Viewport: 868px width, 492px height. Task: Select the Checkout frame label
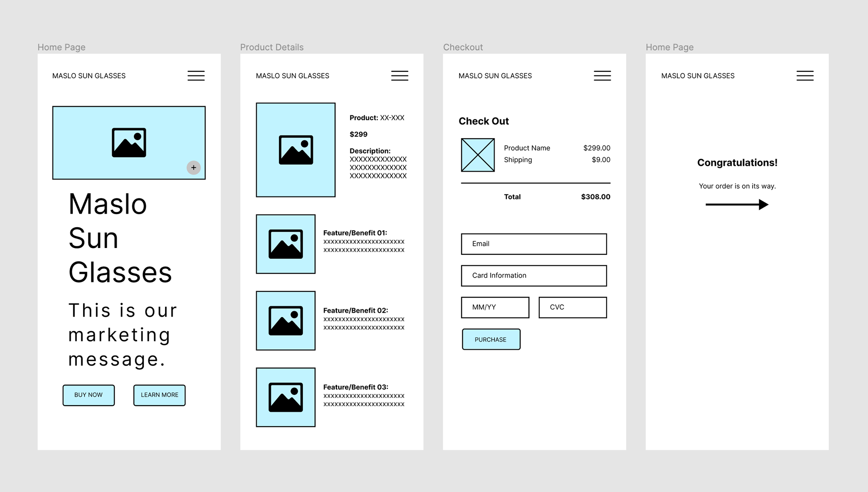[462, 47]
